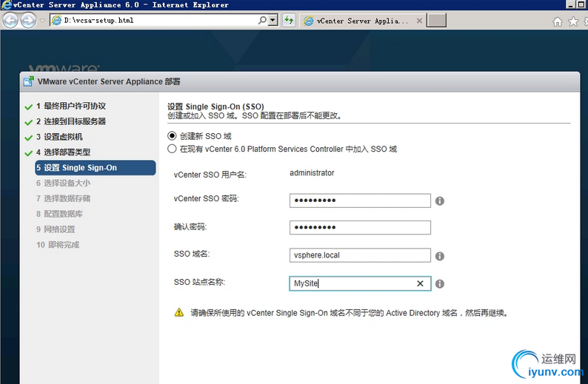The height and width of the screenshot is (384, 588).
Task: Click the yellow warning triangle icon
Action: click(x=179, y=312)
